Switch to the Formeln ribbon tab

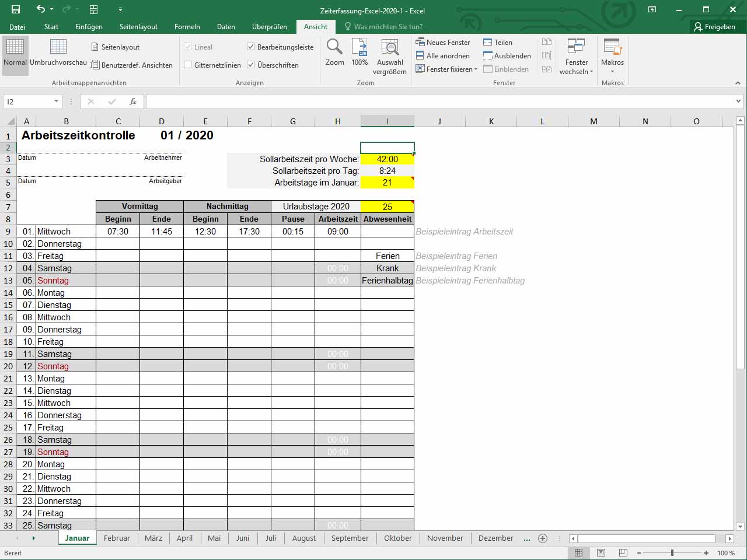pyautogui.click(x=187, y=27)
